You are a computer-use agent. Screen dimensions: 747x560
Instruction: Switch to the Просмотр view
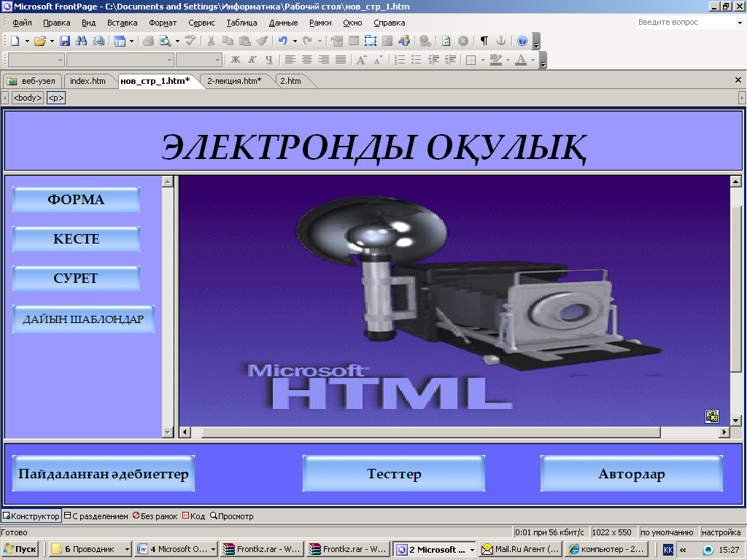pos(231,516)
